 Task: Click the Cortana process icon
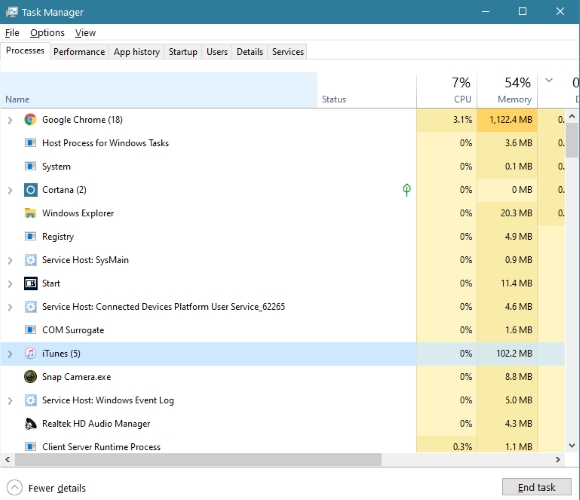click(31, 190)
